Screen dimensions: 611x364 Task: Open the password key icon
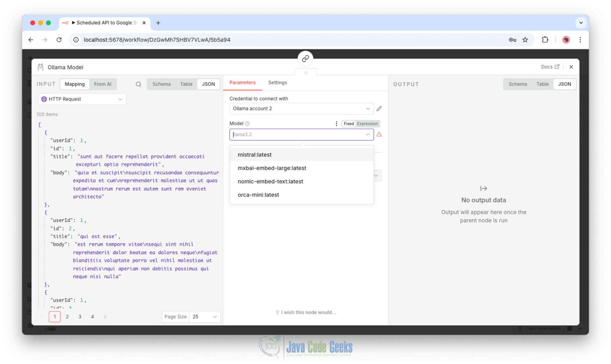(512, 40)
